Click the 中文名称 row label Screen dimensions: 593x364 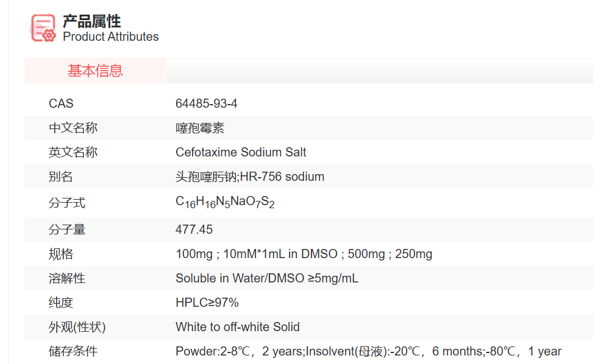(x=73, y=128)
